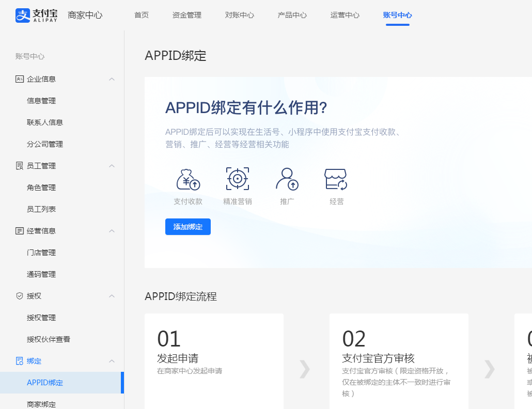The image size is (532, 409).
Task: Go to 对账中心 in top navigation
Action: point(240,15)
